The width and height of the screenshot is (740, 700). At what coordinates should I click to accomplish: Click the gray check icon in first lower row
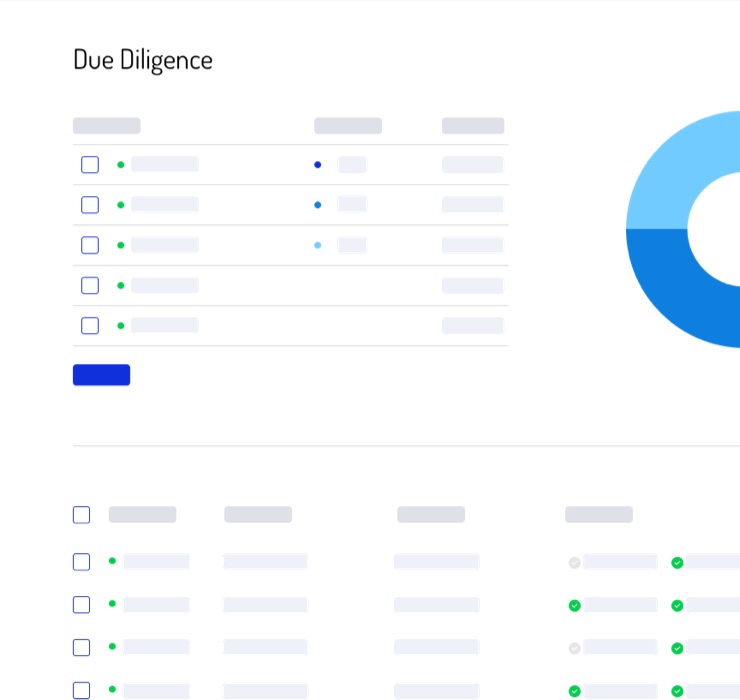pos(574,563)
